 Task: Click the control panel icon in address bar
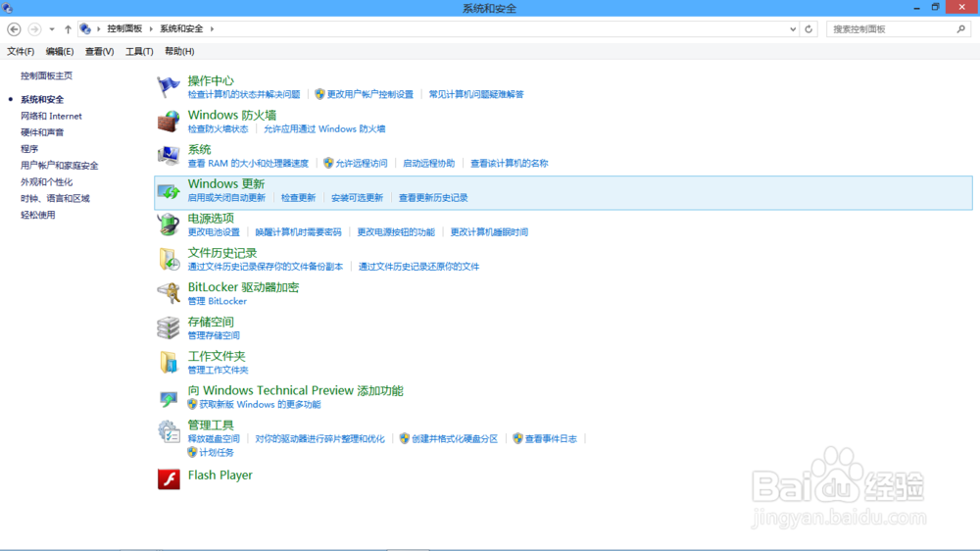(x=85, y=28)
